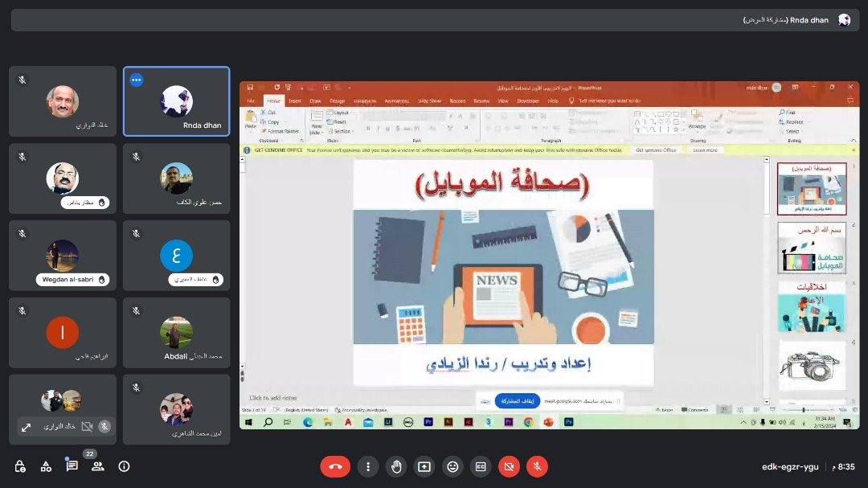Click Get genuine Office button
Screen dimensions: 868x488
pyautogui.click(x=656, y=150)
